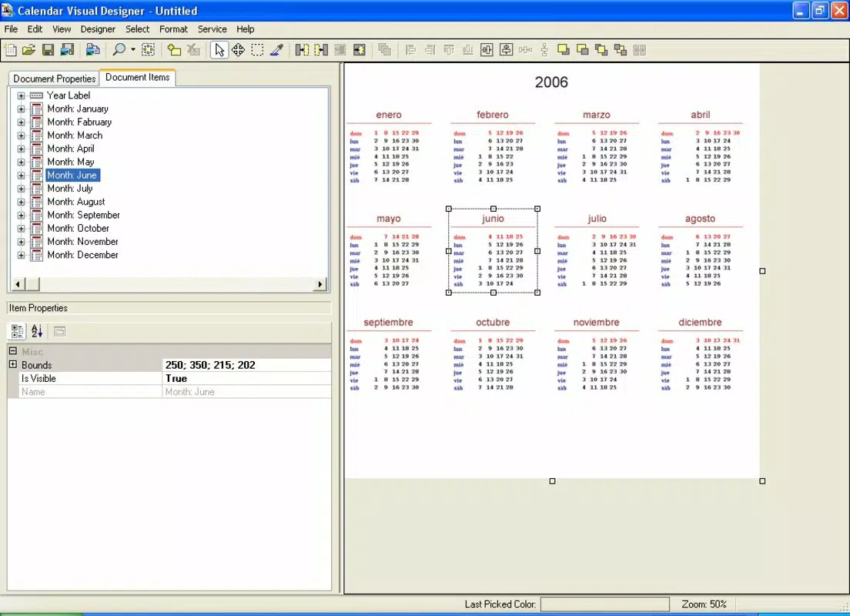Activate the dashed rectangle marquee tool

pyautogui.click(x=257, y=50)
